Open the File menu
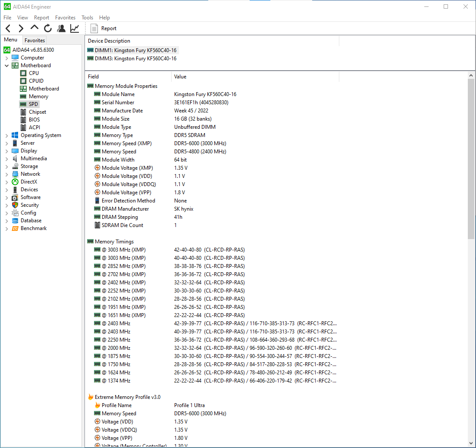The height and width of the screenshot is (448, 476). (7, 18)
